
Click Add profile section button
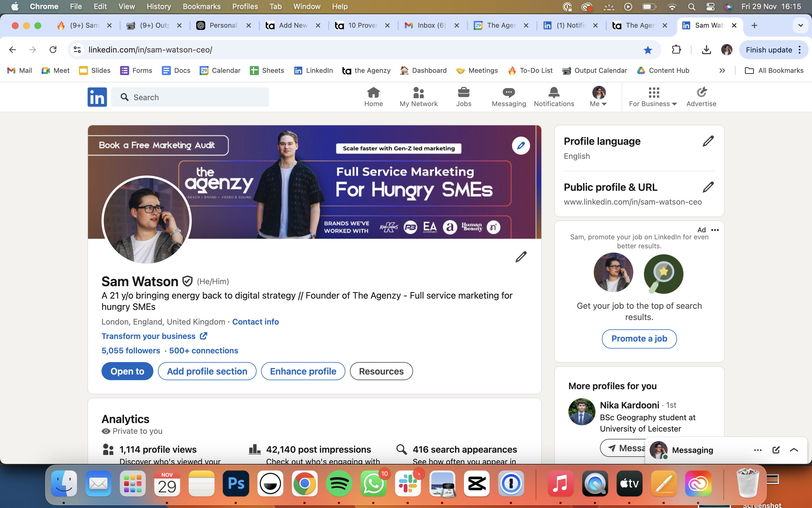point(207,371)
